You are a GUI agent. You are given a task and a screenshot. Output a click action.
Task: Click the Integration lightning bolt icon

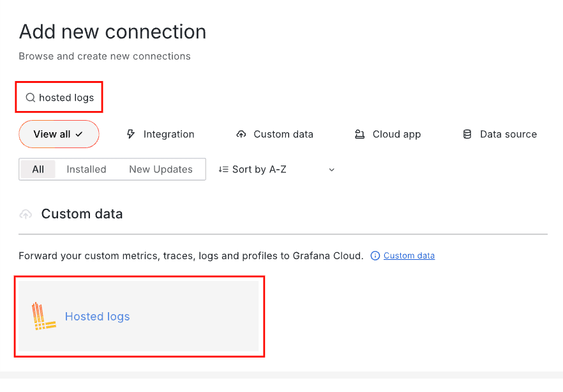pos(130,134)
